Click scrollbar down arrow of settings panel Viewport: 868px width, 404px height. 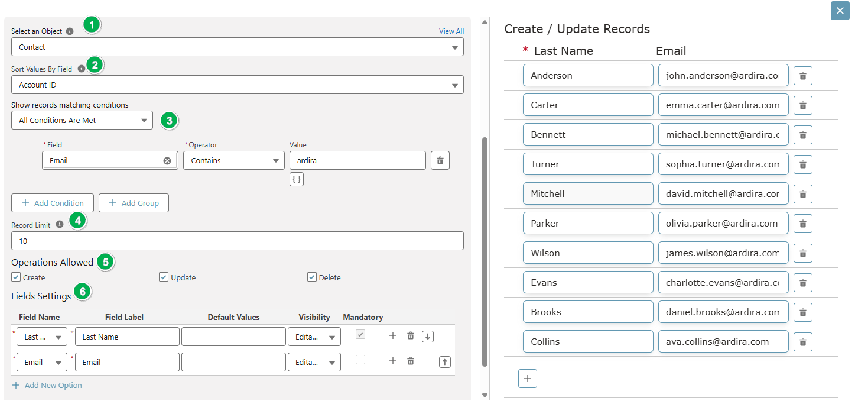point(485,395)
